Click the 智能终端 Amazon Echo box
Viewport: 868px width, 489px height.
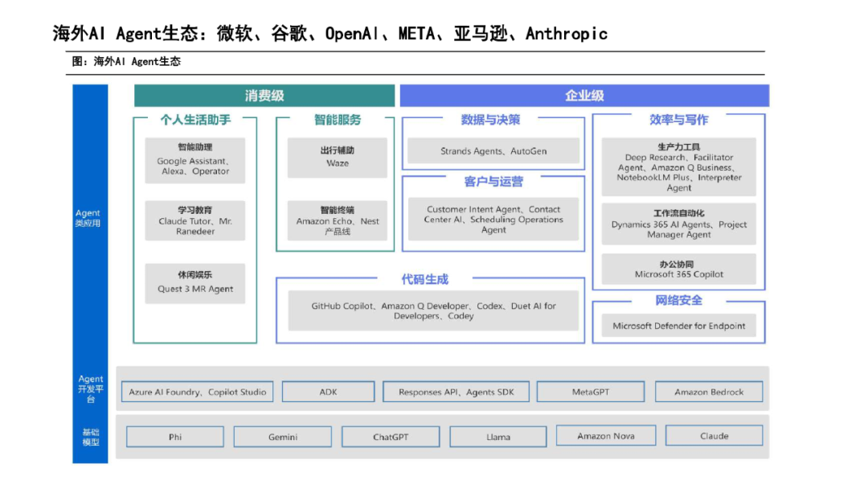point(337,220)
